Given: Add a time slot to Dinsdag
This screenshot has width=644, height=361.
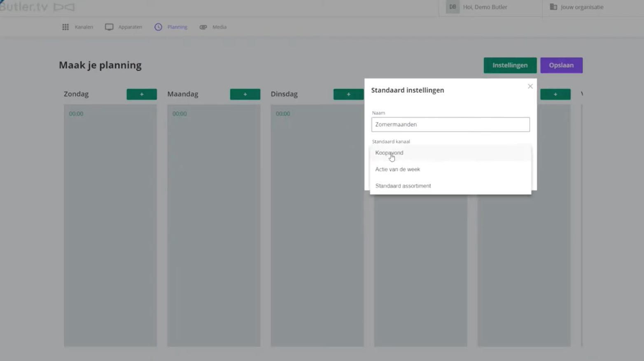Looking at the screenshot, I should point(348,94).
